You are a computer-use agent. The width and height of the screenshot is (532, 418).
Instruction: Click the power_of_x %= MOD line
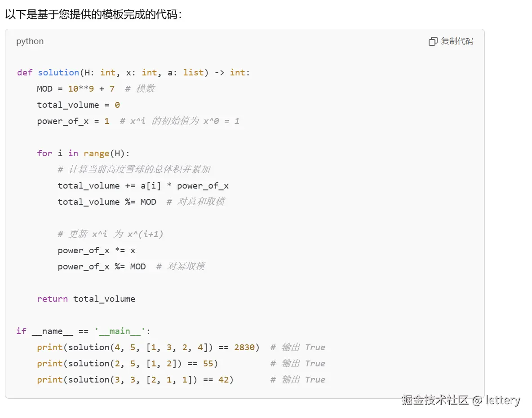point(102,267)
